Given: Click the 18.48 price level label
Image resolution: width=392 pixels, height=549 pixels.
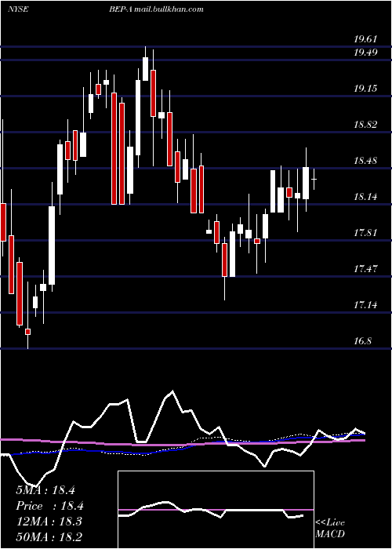Looking at the screenshot, I should coord(365,161).
